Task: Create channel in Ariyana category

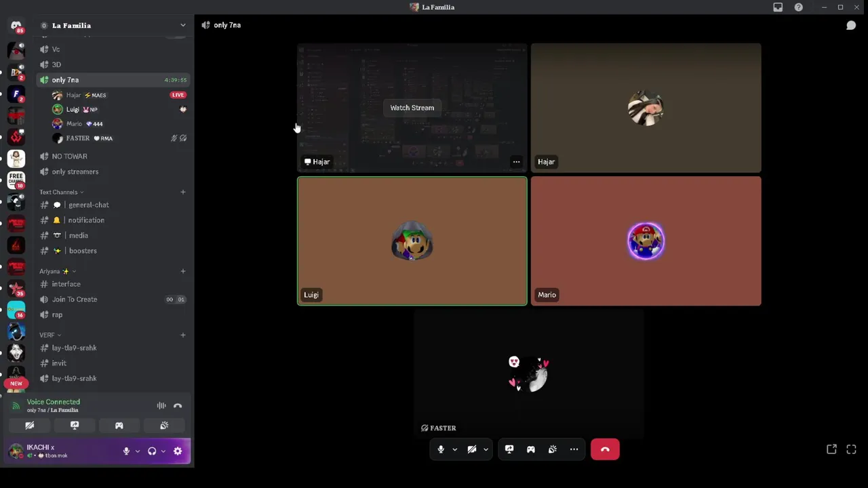Action: [183, 272]
